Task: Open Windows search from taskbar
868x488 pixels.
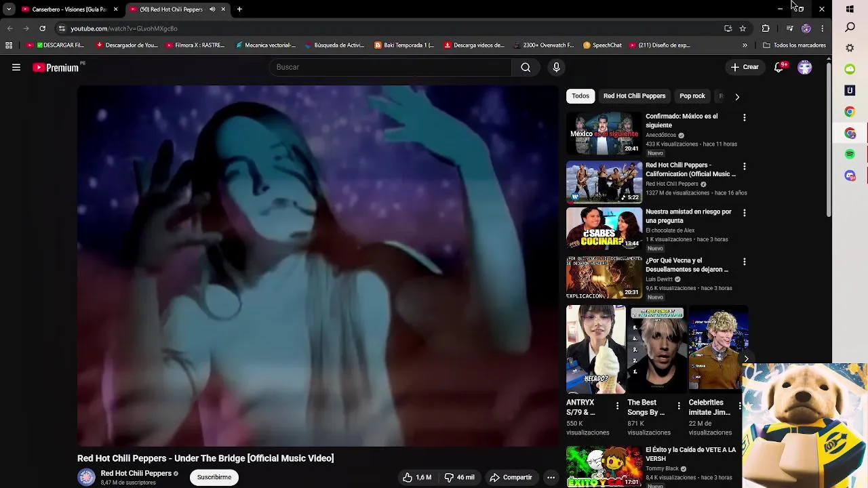Action: (850, 27)
